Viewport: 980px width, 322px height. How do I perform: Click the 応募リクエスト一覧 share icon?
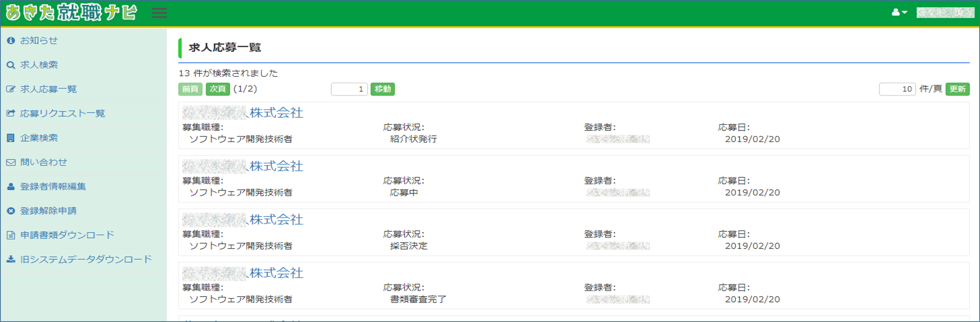click(11, 113)
